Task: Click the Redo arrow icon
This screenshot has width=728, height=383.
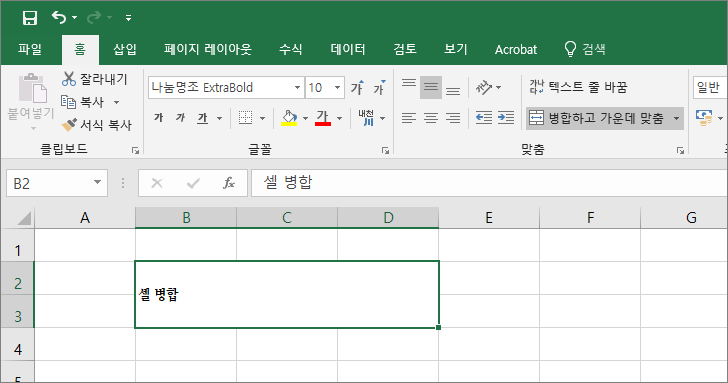Action: pos(93,18)
